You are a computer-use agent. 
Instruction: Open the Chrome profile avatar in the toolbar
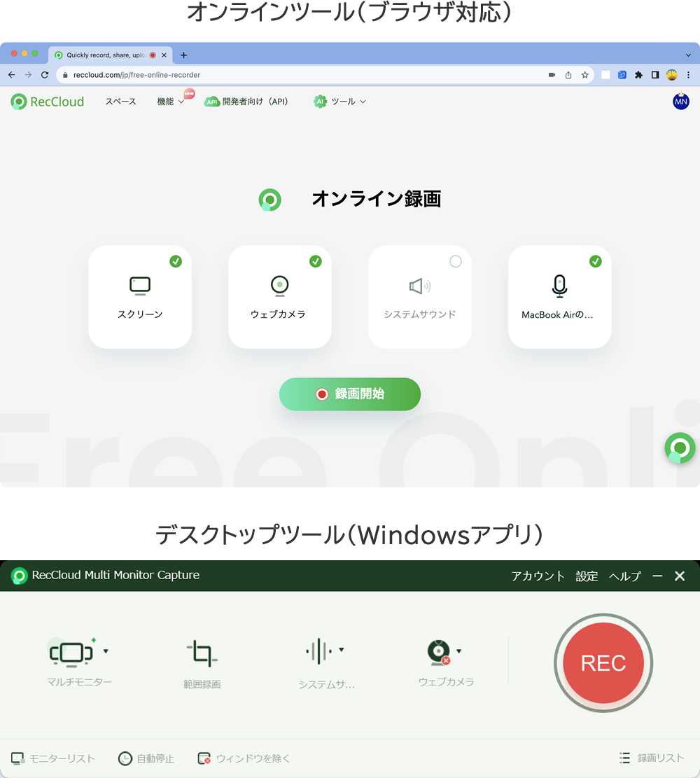point(672,75)
